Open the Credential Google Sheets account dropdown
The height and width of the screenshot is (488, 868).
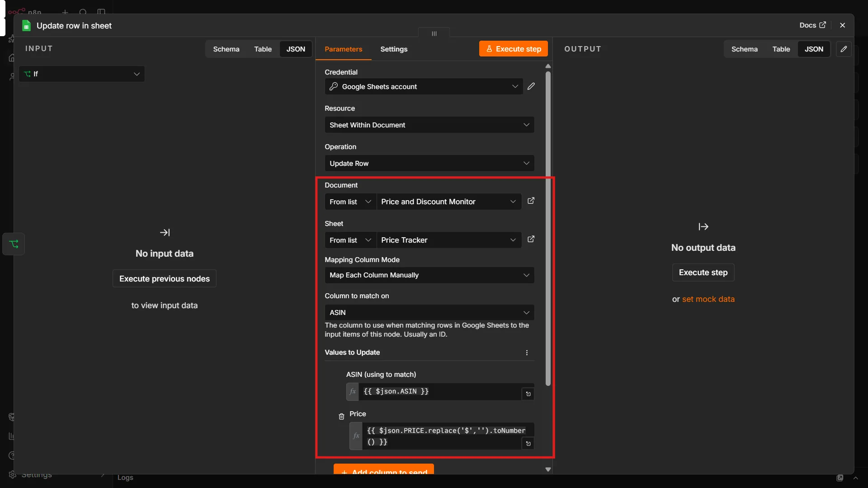click(x=424, y=86)
